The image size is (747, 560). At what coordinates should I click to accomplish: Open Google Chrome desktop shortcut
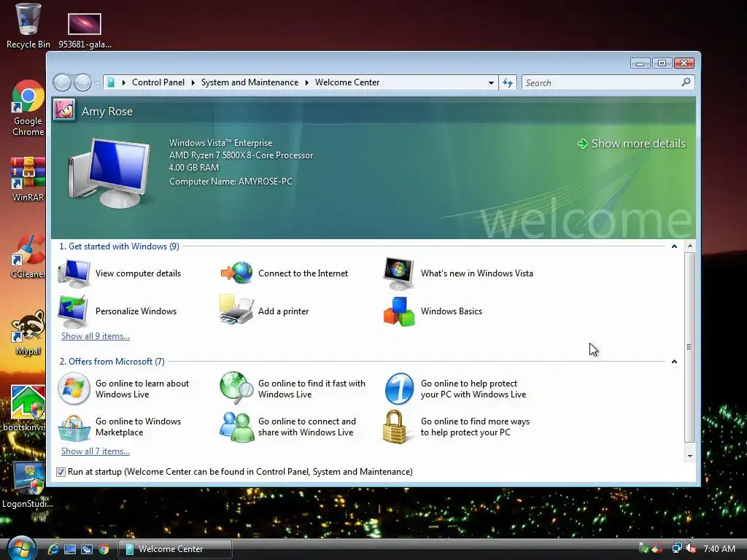pyautogui.click(x=28, y=109)
